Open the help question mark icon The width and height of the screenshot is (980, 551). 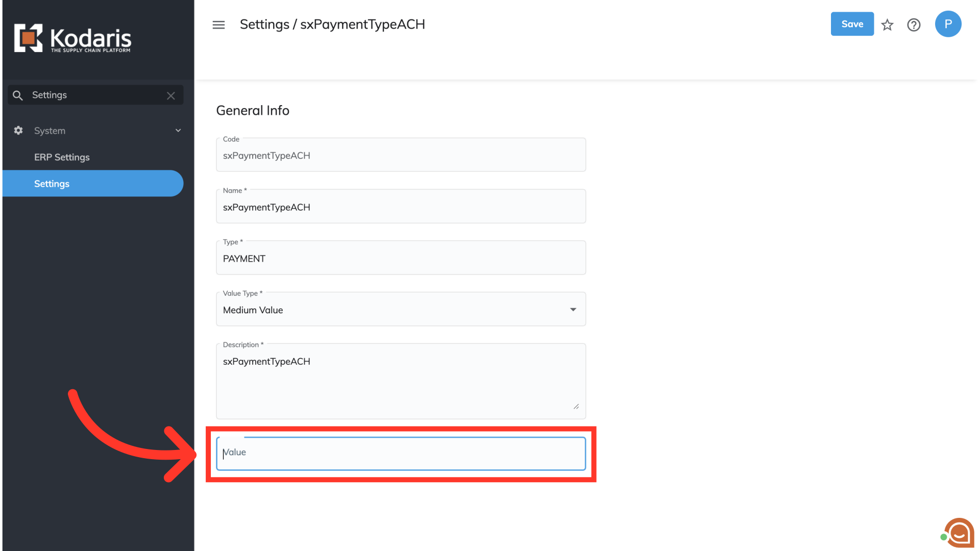coord(914,24)
